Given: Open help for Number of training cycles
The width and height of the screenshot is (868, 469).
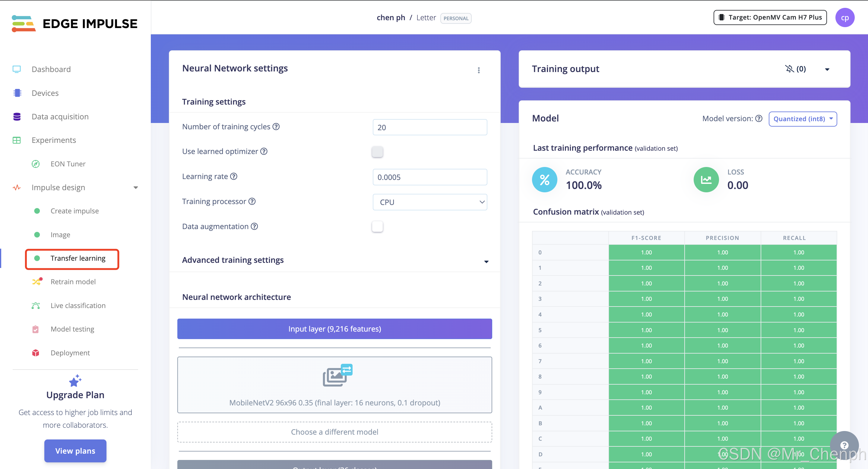Looking at the screenshot, I should pyautogui.click(x=276, y=127).
